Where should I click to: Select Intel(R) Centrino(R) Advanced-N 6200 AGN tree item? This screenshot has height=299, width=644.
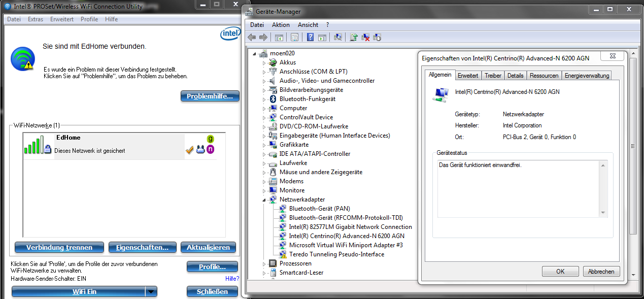(x=347, y=236)
